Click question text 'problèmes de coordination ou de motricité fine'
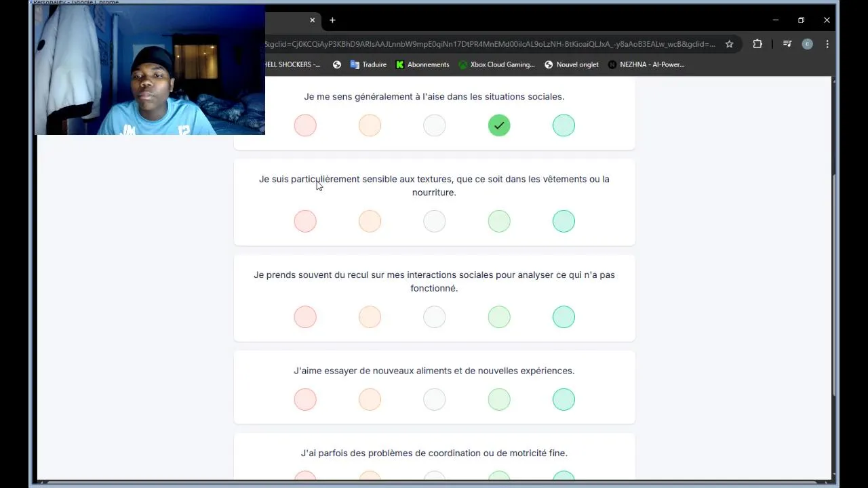This screenshot has width=868, height=488. pos(434,453)
